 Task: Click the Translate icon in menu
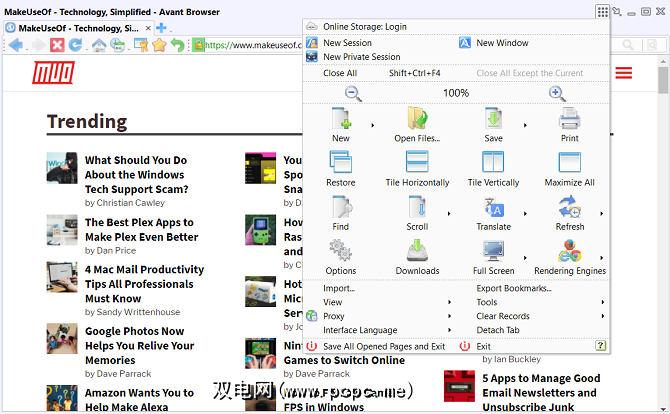494,207
